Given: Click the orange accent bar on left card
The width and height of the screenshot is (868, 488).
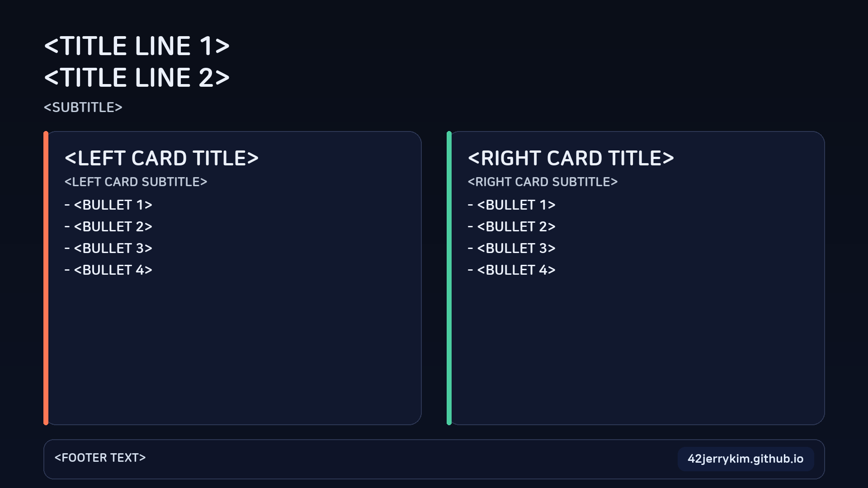Looking at the screenshot, I should [x=46, y=278].
